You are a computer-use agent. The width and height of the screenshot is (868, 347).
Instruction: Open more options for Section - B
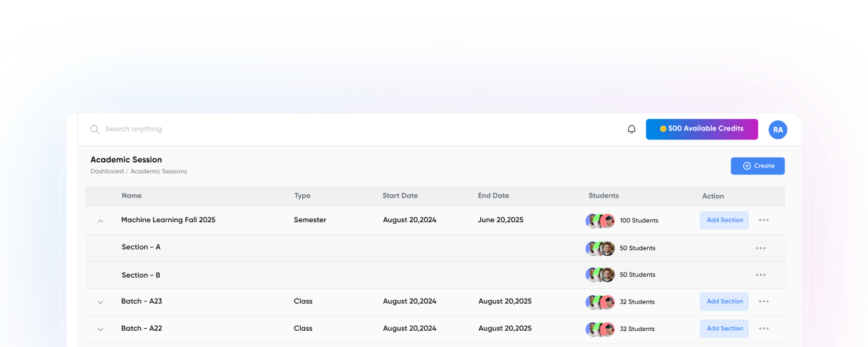[760, 275]
